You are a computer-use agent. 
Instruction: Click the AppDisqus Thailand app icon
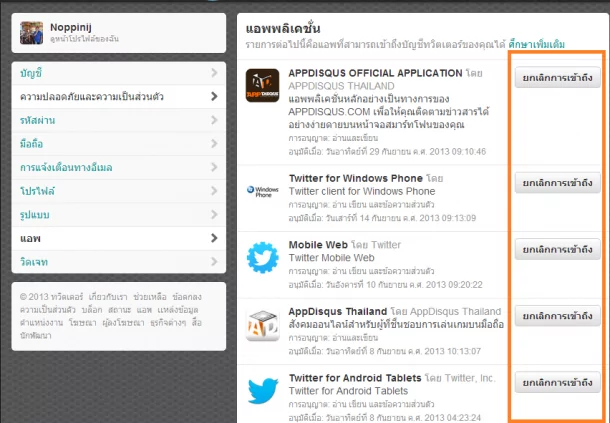[263, 324]
